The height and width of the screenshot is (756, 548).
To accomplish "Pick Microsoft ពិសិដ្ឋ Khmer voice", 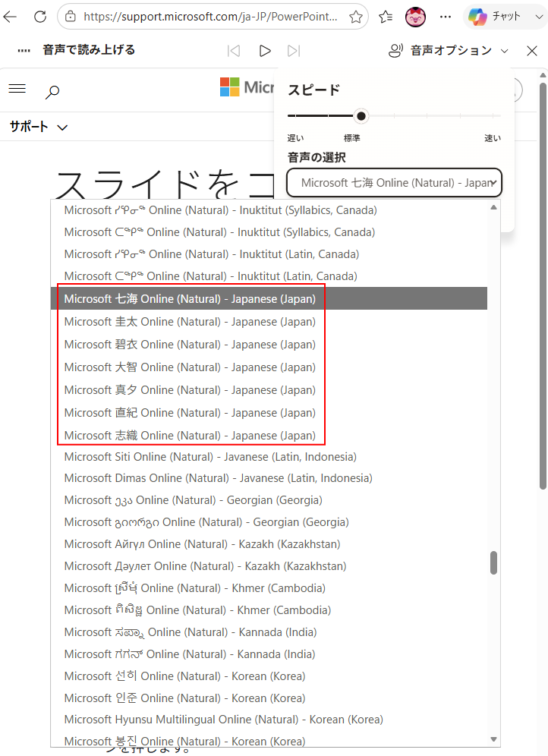I will pyautogui.click(x=269, y=610).
